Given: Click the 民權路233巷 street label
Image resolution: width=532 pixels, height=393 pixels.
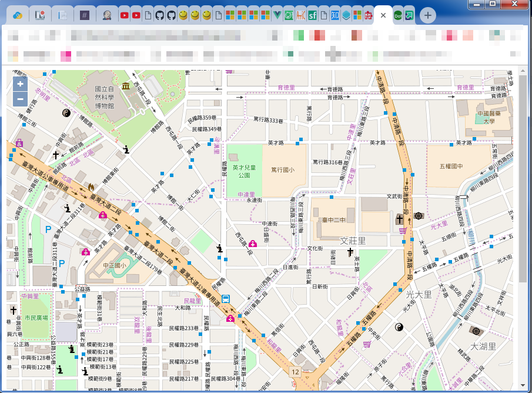Looking at the screenshot, I should click(183, 328).
